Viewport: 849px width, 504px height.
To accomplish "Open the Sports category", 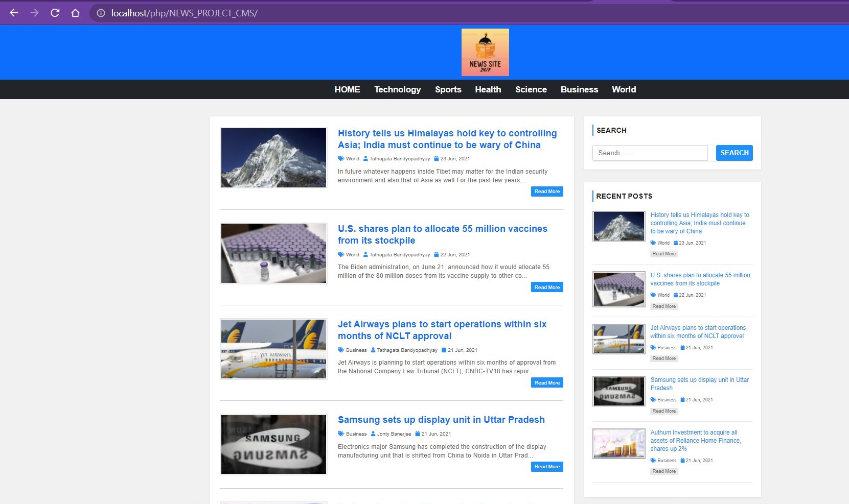I will point(448,89).
